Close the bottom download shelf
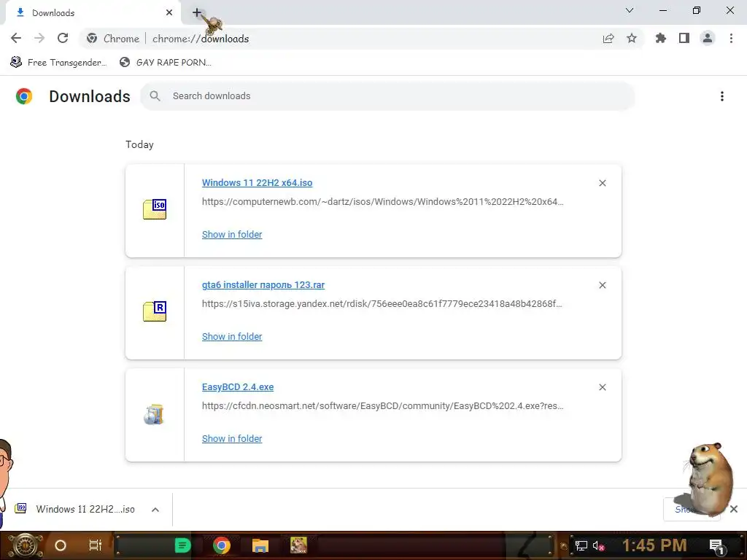 [734, 509]
